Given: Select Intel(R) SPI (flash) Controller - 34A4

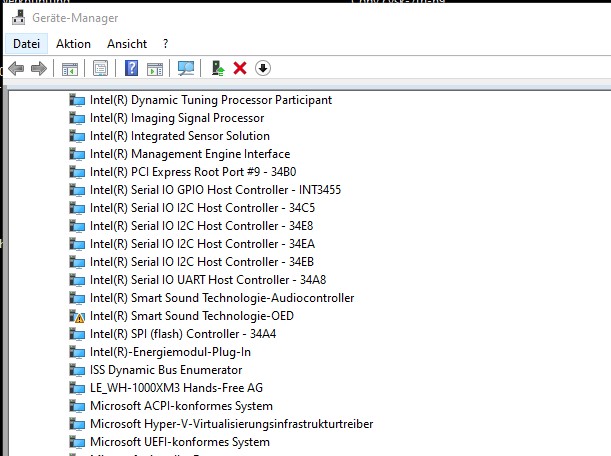Looking at the screenshot, I should pos(183,334).
